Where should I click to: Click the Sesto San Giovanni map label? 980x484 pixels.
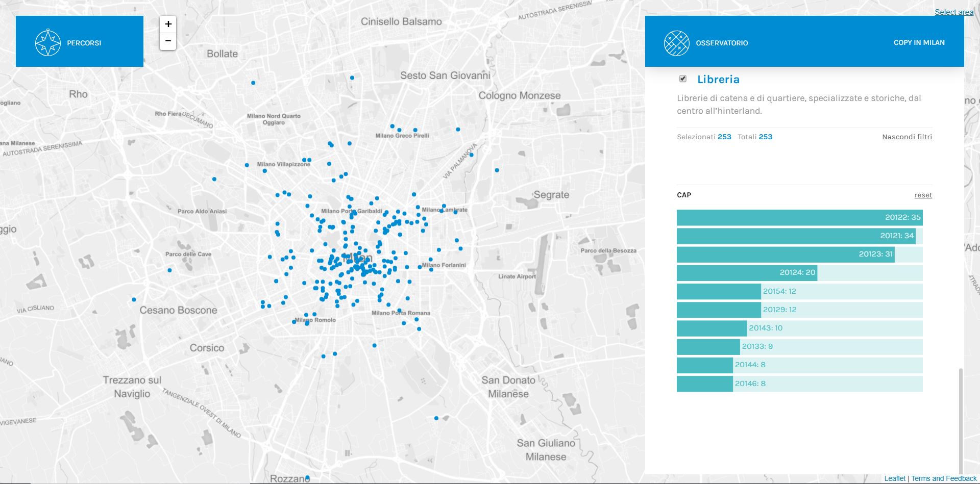445,75
